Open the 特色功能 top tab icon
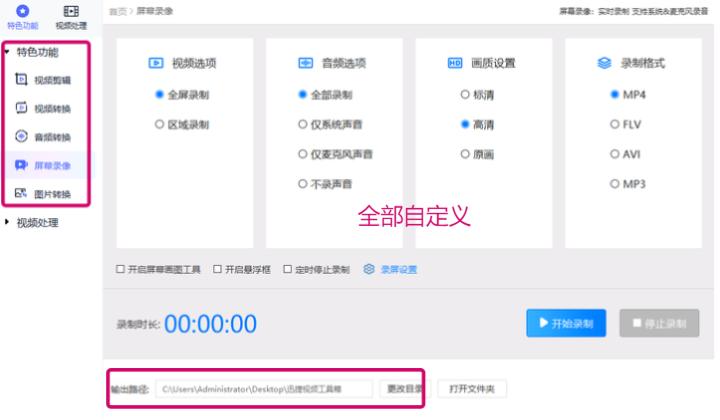Viewport: 720px width, 420px height. (x=22, y=11)
